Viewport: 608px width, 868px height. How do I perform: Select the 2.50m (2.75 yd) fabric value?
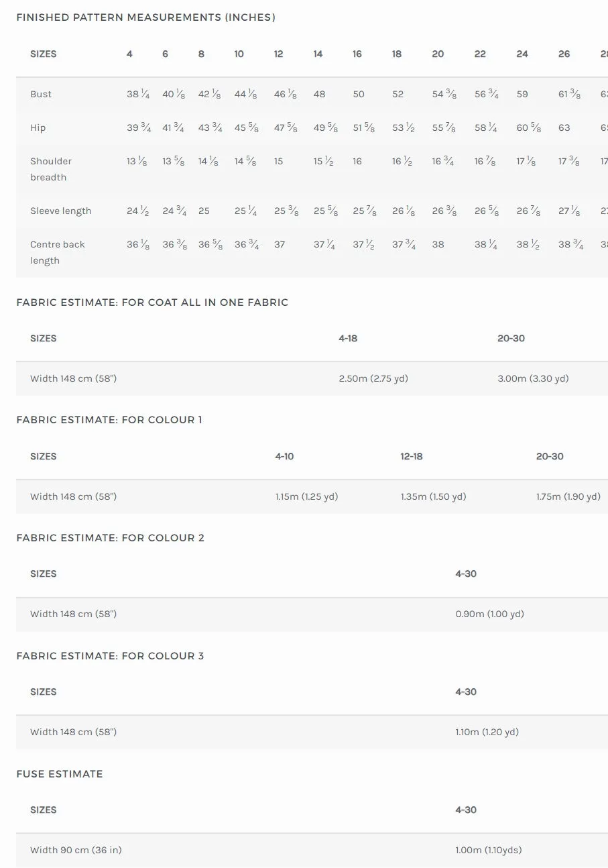(373, 378)
